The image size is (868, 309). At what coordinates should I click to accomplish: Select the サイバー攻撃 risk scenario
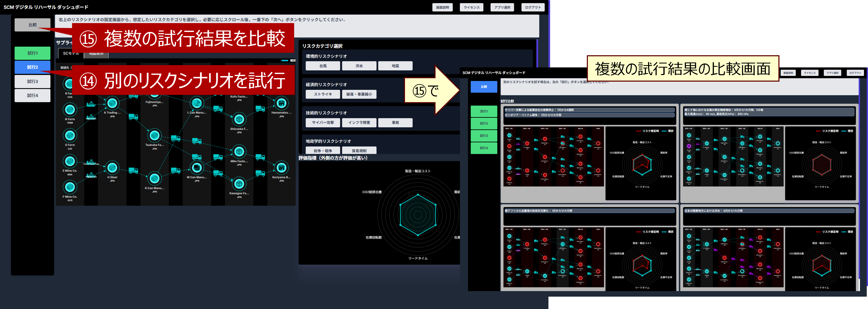[322, 122]
